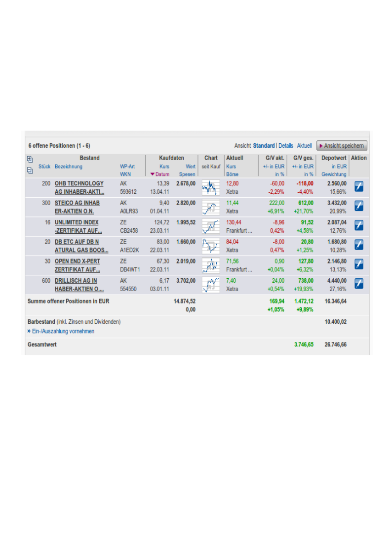Sort by Wert column header
392x555 pixels.
click(x=191, y=167)
